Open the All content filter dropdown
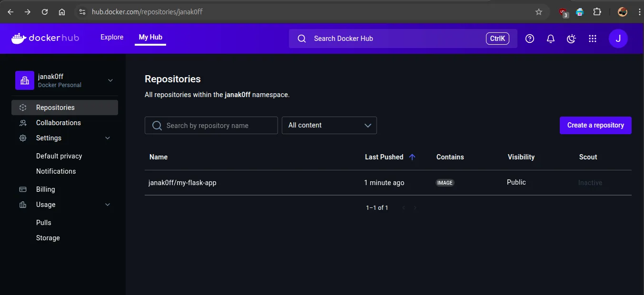Viewport: 644px width, 295px height. tap(329, 125)
